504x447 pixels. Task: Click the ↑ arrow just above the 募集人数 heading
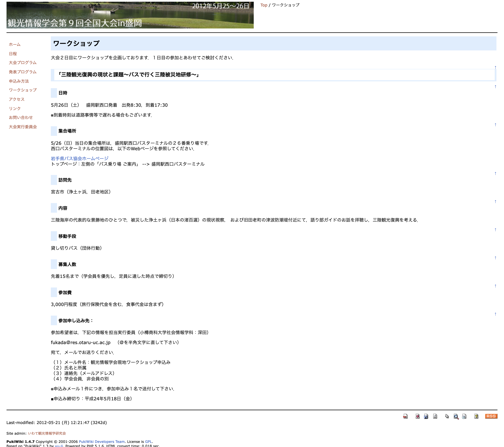pyautogui.click(x=495, y=258)
